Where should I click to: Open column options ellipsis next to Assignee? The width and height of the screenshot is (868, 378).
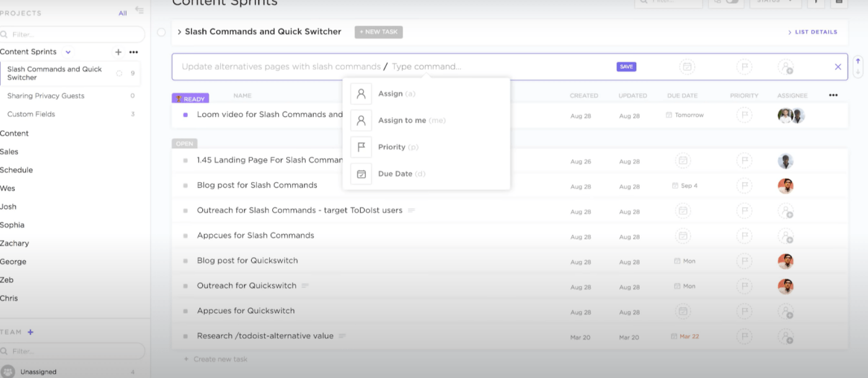[833, 95]
